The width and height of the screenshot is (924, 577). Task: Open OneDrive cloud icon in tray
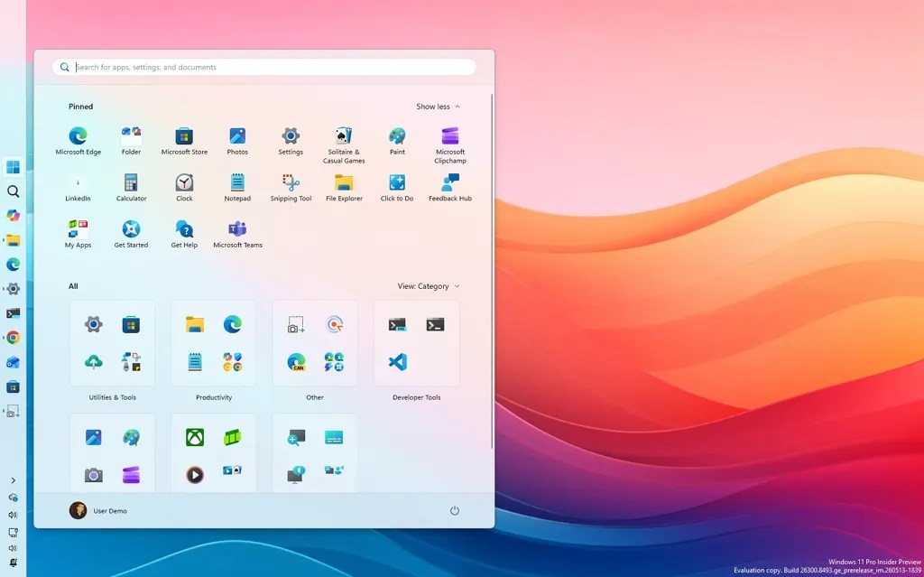(x=13, y=498)
